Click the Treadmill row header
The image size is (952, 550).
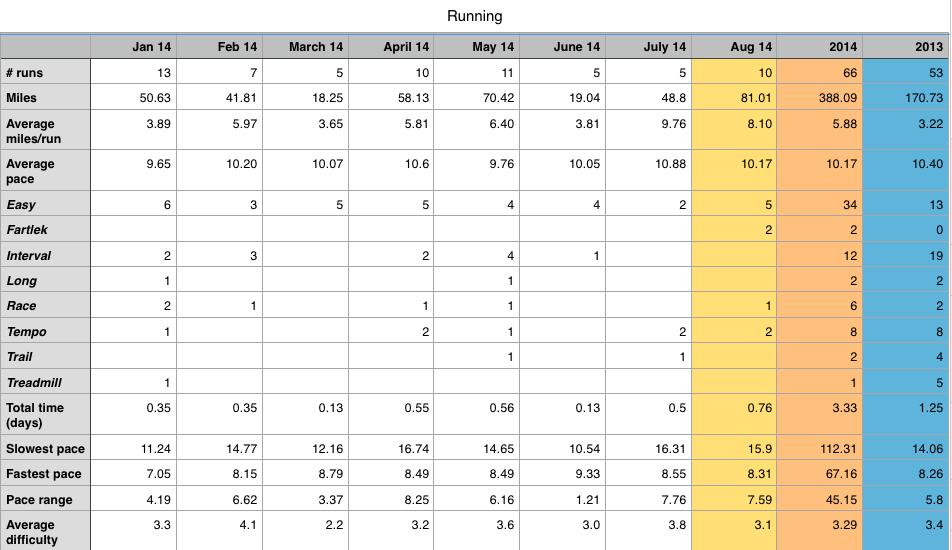pos(46,382)
